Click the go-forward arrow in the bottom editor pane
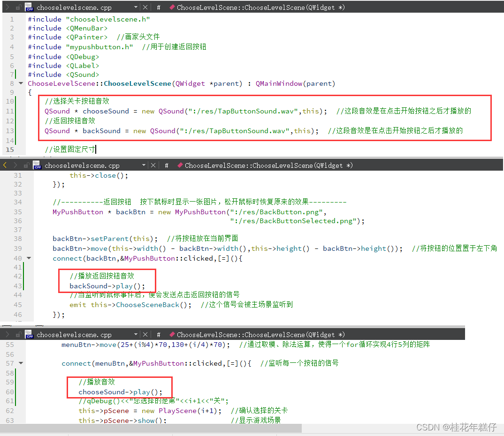Screen dimensions: 504x436 7,334
